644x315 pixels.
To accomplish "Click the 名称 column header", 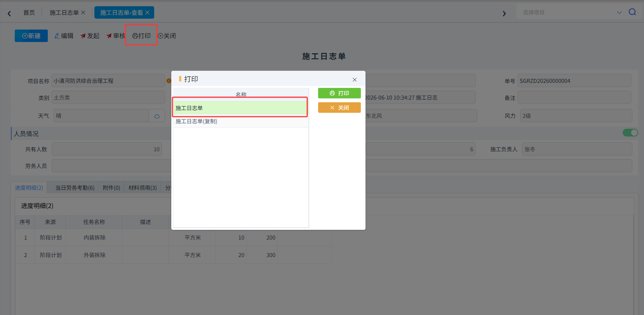I will [241, 94].
